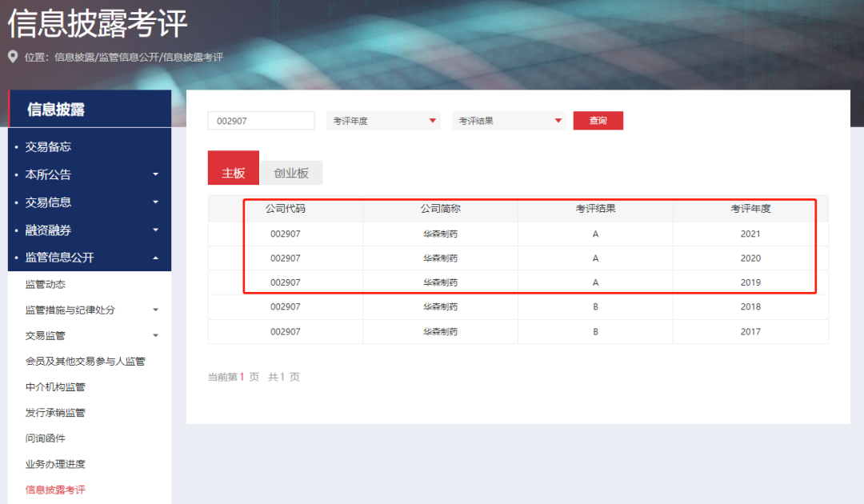
Task: Select the 主板 tab
Action: pyautogui.click(x=233, y=173)
